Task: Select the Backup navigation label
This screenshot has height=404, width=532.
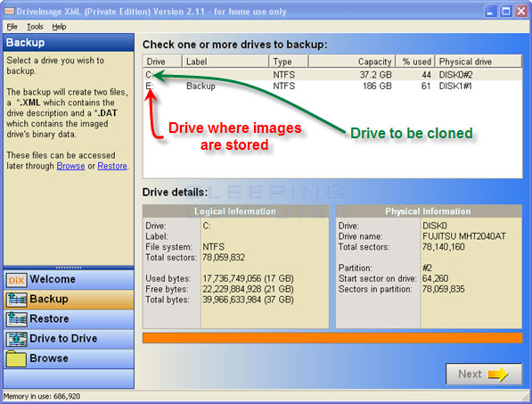Action: tap(49, 299)
